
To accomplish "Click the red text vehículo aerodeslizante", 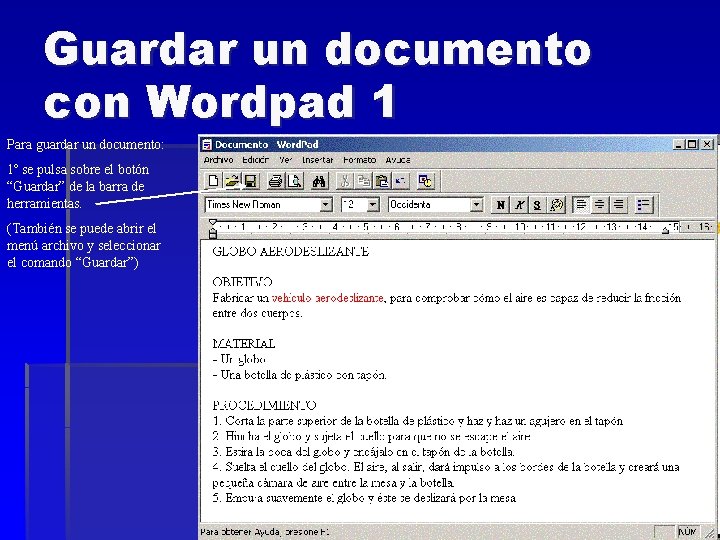I will pos(327,298).
